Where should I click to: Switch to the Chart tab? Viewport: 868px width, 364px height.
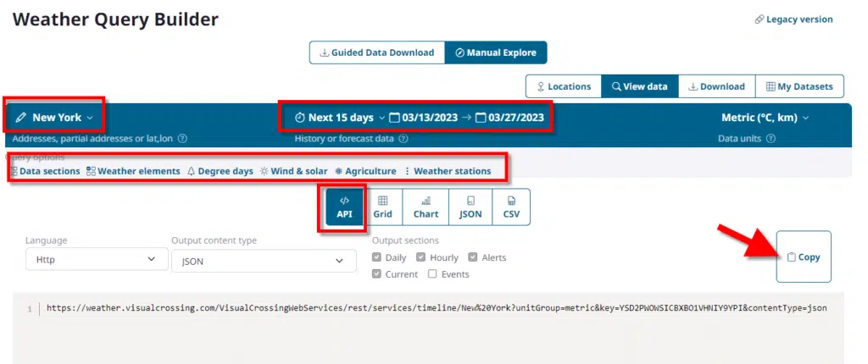point(426,207)
